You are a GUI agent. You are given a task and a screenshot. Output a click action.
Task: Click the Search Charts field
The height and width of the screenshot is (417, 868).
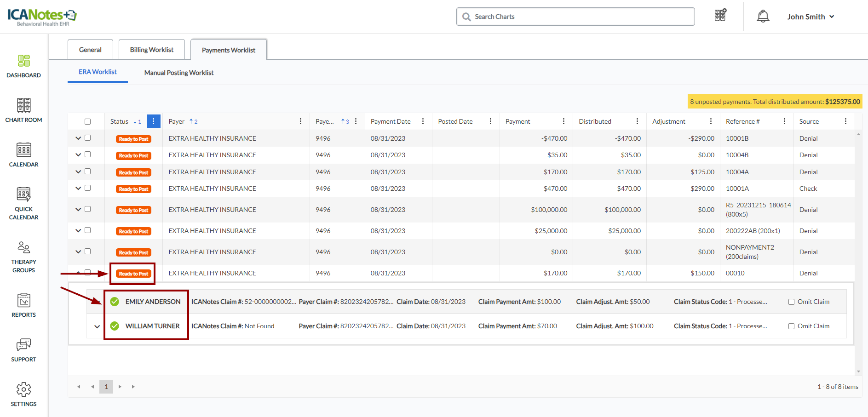coord(575,17)
